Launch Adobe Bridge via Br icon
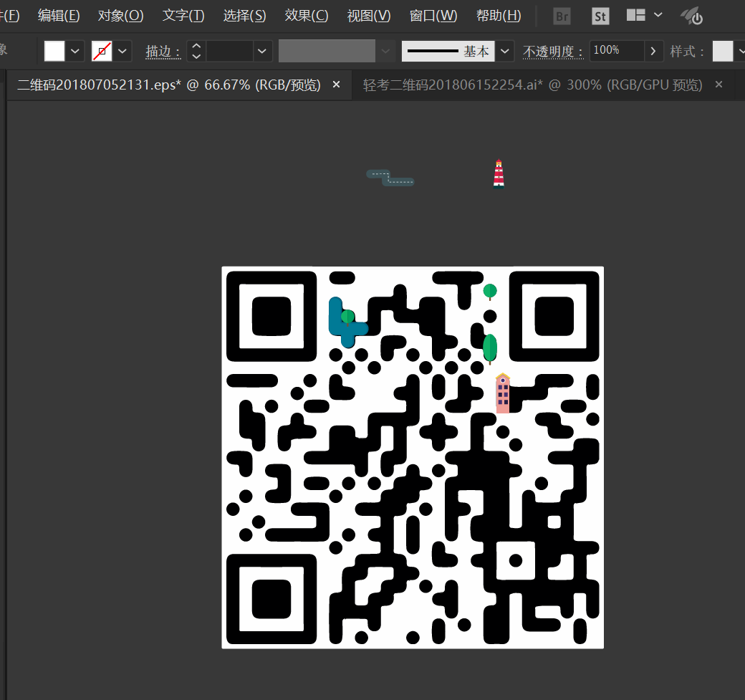 click(562, 16)
